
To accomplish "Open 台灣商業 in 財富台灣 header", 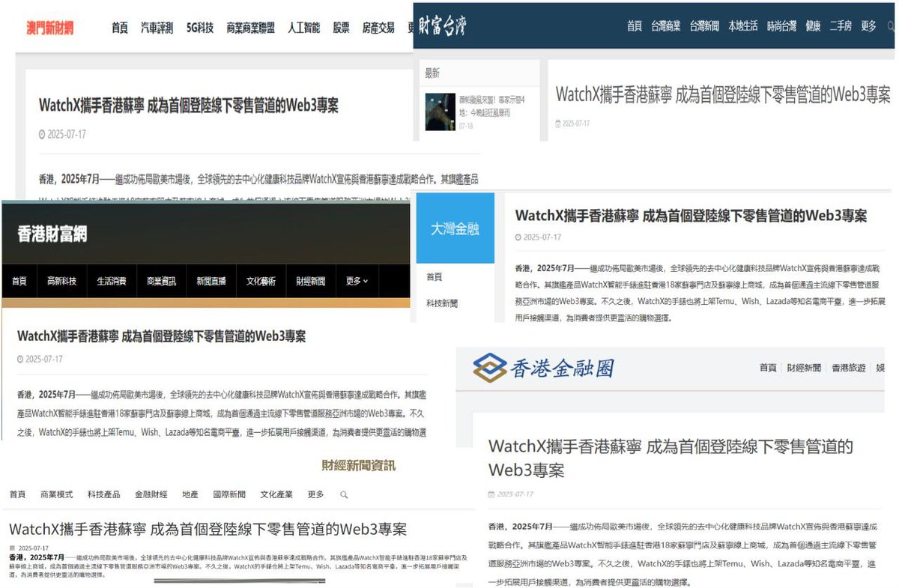I will coord(665,25).
